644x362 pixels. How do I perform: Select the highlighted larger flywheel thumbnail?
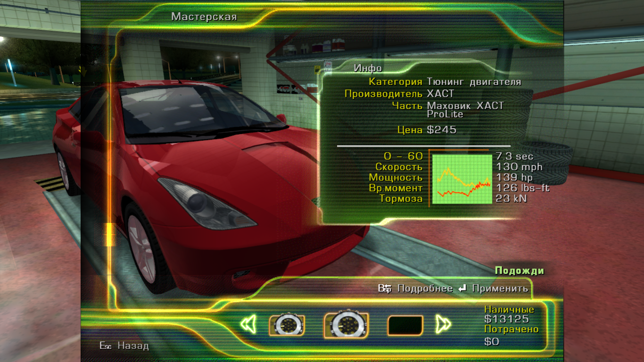click(346, 325)
